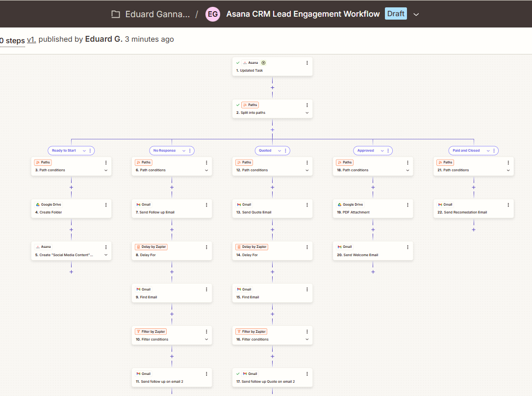Add step between Create Folder and Asana step

[x=71, y=230]
